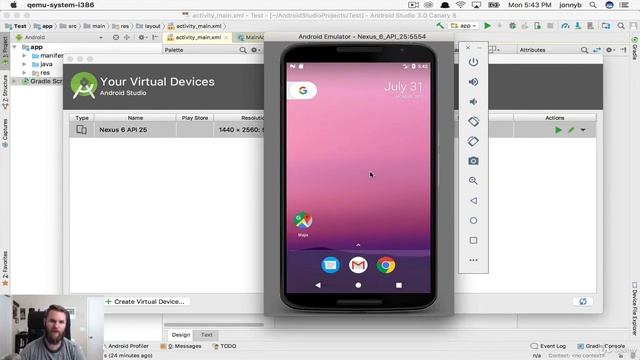The height and width of the screenshot is (360, 640).
Task: Click the emulator power button
Action: tap(473, 62)
